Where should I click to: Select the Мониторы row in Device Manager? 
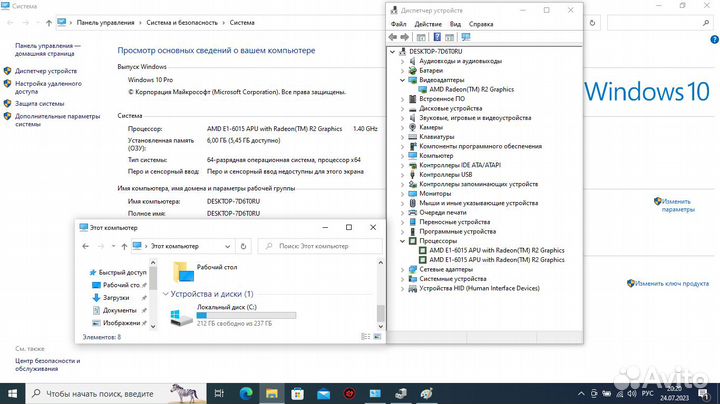[435, 194]
